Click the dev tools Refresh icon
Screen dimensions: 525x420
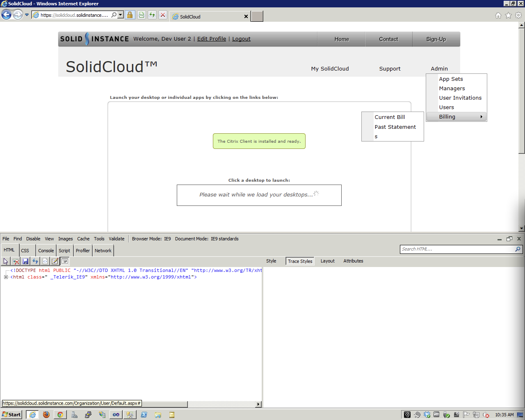pyautogui.click(x=35, y=261)
